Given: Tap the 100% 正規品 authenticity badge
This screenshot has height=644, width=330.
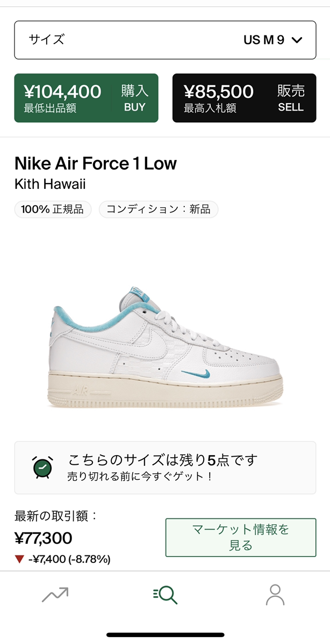Looking at the screenshot, I should click(53, 209).
